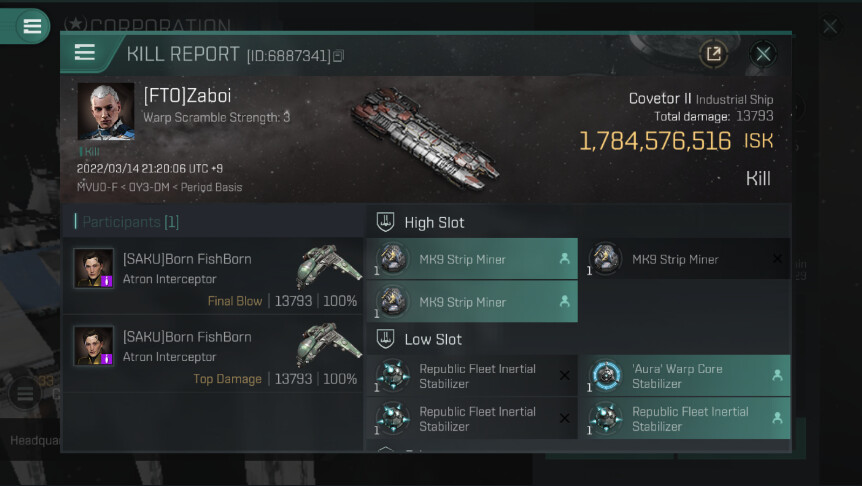Tap the info badge on Final Blow participant
This screenshot has width=862, height=486.
tap(107, 281)
